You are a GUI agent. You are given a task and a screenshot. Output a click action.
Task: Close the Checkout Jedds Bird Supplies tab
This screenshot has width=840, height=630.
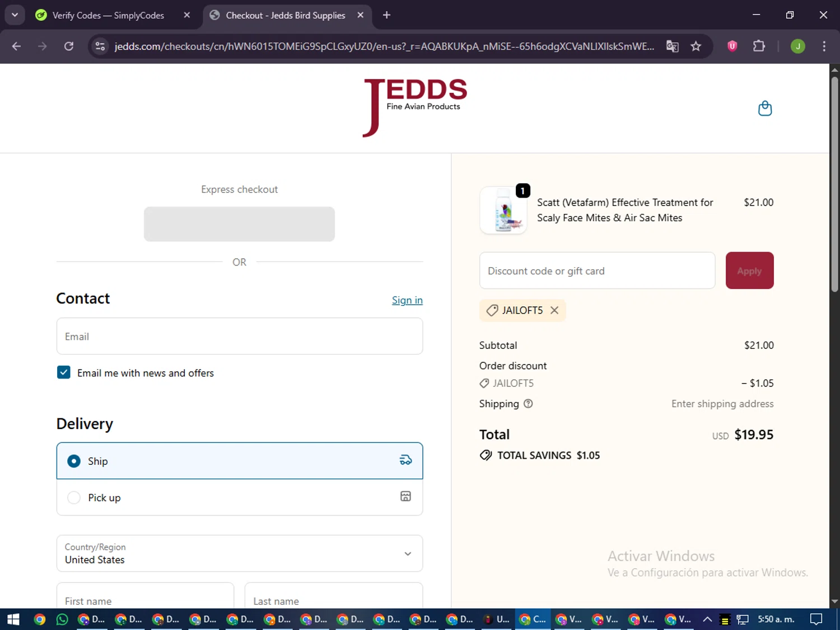[361, 15]
